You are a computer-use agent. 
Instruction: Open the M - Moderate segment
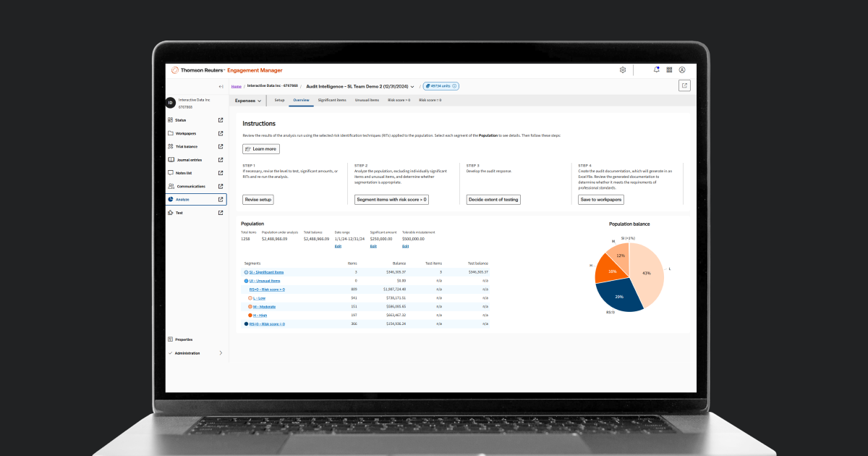(263, 306)
